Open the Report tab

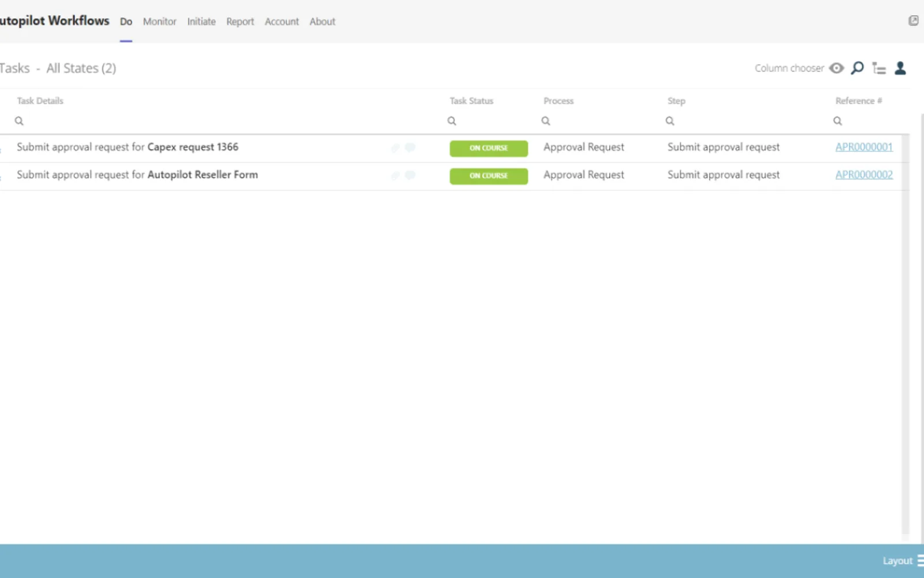pos(240,21)
